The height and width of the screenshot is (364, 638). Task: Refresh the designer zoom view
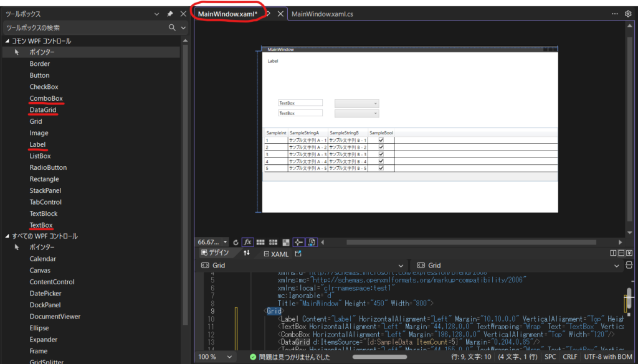(236, 242)
